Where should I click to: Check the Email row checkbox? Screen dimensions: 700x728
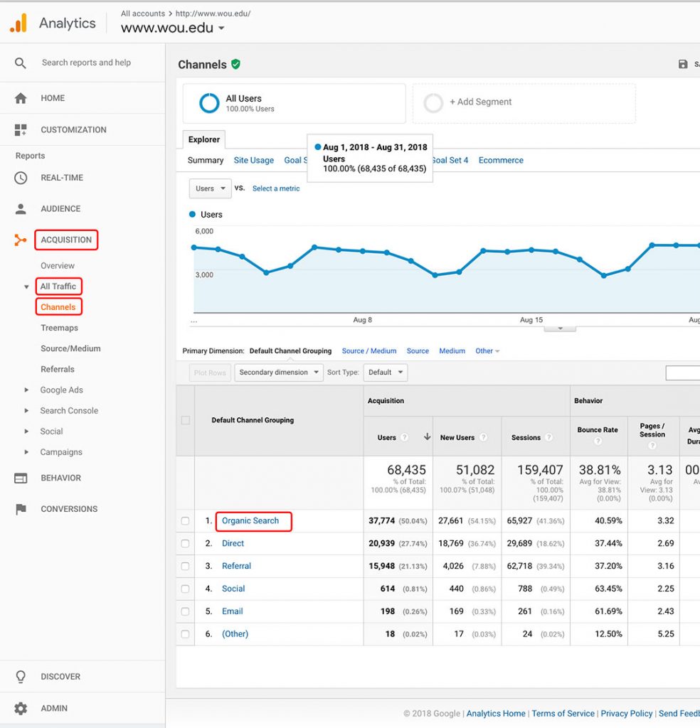[186, 611]
